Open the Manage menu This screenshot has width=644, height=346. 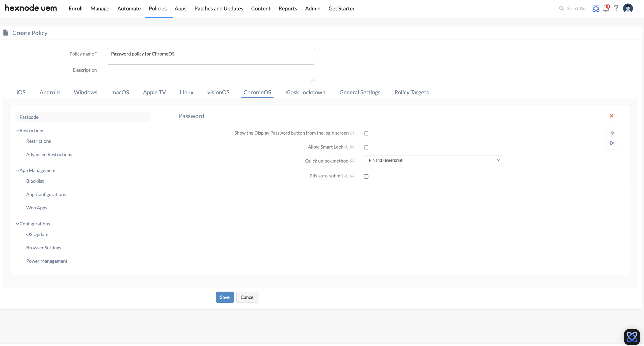pos(100,8)
